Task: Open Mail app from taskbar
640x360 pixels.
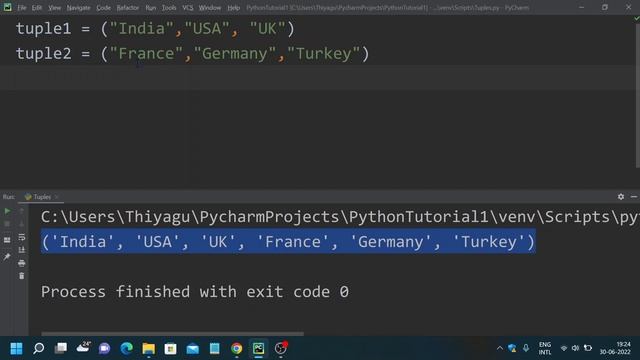Action: [193, 349]
